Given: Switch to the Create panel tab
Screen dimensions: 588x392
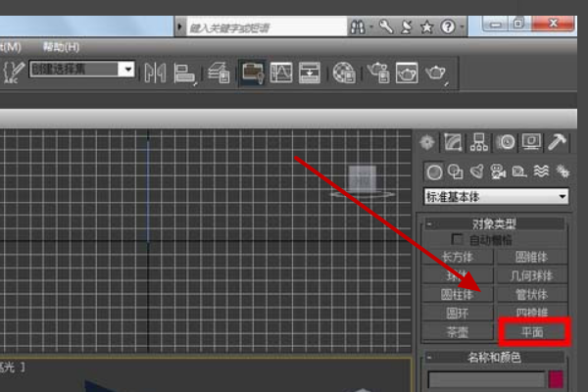Looking at the screenshot, I should pos(427,142).
